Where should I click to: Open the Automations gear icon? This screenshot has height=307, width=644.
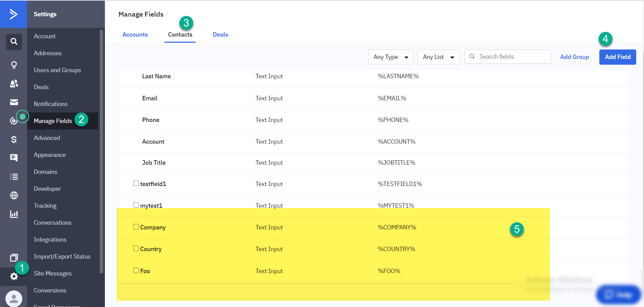pos(13,121)
